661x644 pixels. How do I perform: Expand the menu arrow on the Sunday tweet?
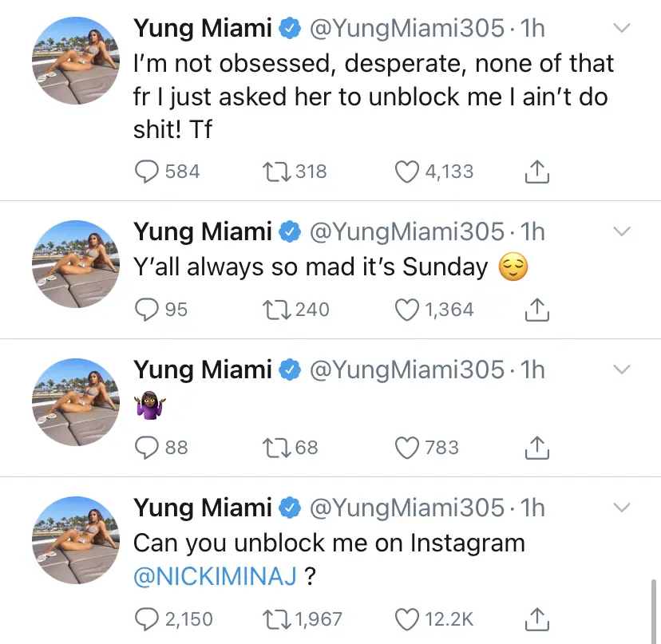620,231
